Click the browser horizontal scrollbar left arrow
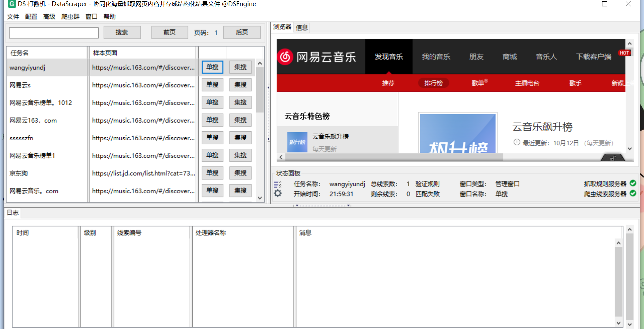 281,156
